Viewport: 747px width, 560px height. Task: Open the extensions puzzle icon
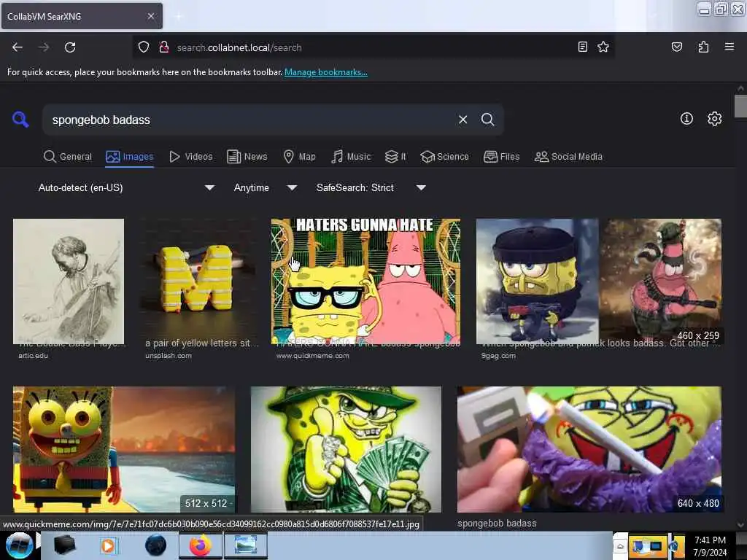(x=703, y=47)
